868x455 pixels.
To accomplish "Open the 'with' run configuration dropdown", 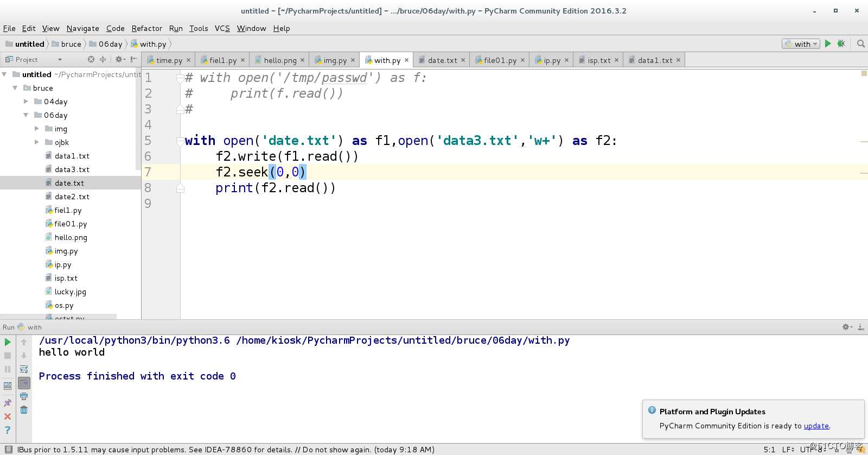I will [801, 44].
